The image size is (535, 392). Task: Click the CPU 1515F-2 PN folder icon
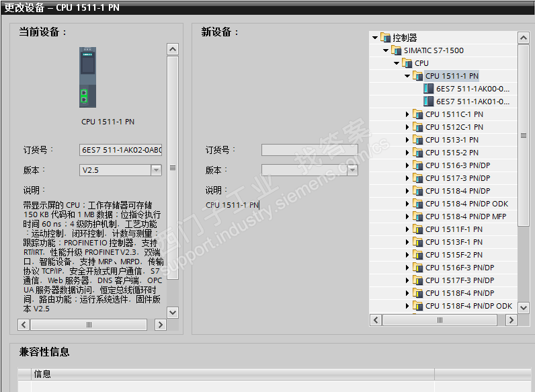point(418,255)
